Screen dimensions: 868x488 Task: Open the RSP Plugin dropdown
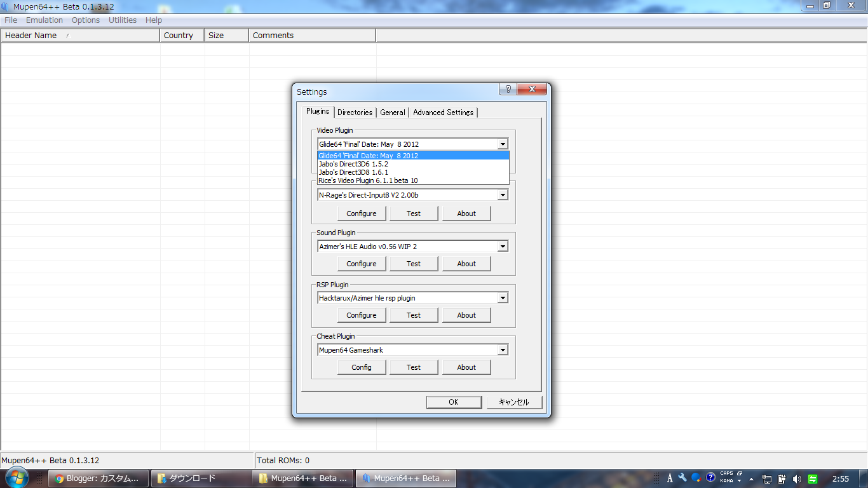tap(503, 298)
